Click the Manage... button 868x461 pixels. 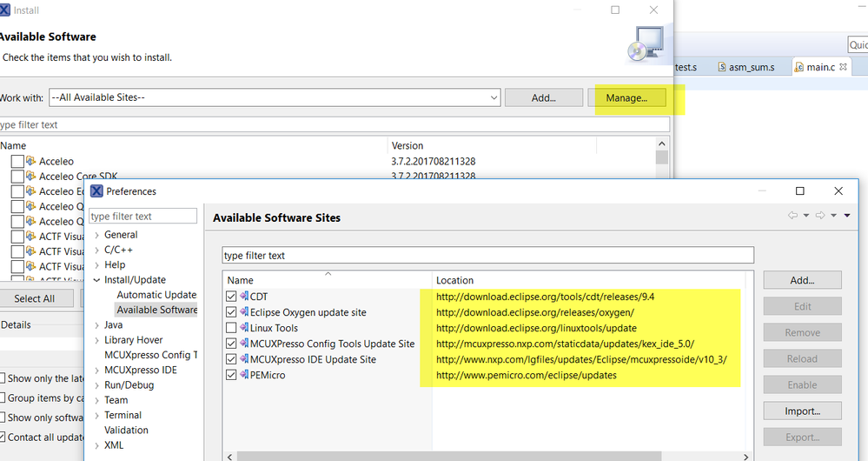(x=626, y=97)
